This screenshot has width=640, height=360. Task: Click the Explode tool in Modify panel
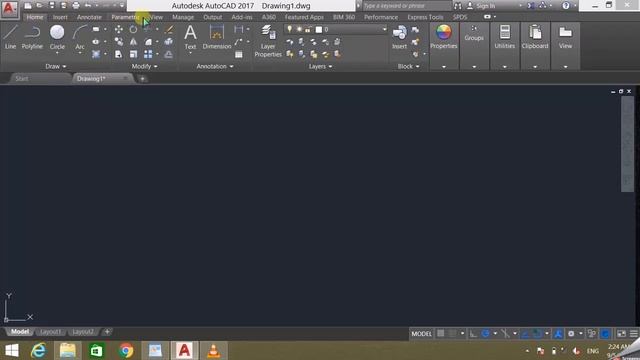168,42
